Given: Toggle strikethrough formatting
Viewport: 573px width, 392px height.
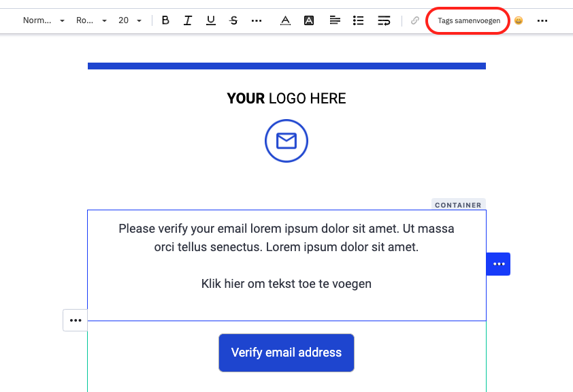Looking at the screenshot, I should pyautogui.click(x=233, y=20).
